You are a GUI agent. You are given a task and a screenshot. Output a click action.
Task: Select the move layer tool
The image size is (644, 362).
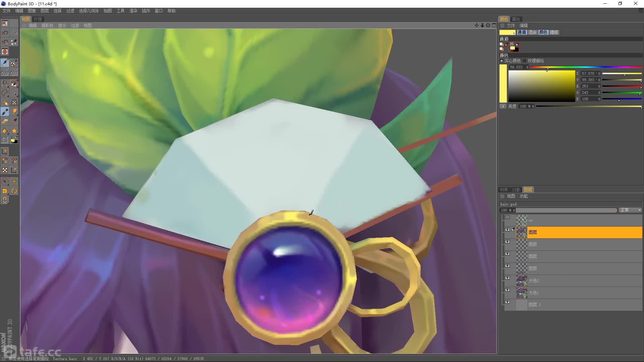pyautogui.click(x=5, y=103)
